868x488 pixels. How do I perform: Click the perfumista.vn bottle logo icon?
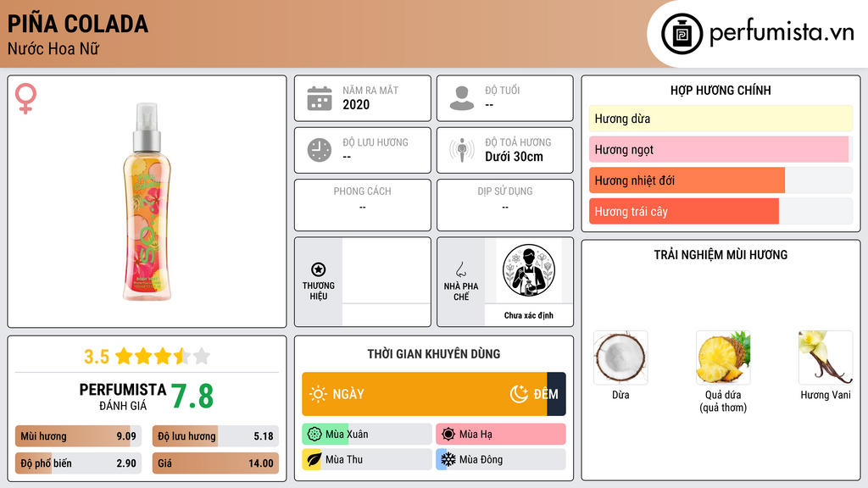[x=682, y=34]
